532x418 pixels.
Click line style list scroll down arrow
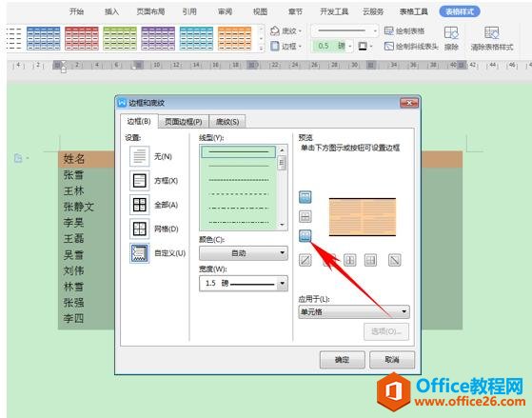coord(282,225)
